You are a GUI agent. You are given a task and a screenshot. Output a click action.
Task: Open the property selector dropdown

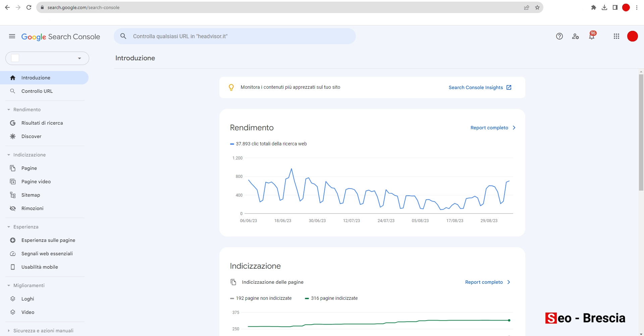[47, 58]
